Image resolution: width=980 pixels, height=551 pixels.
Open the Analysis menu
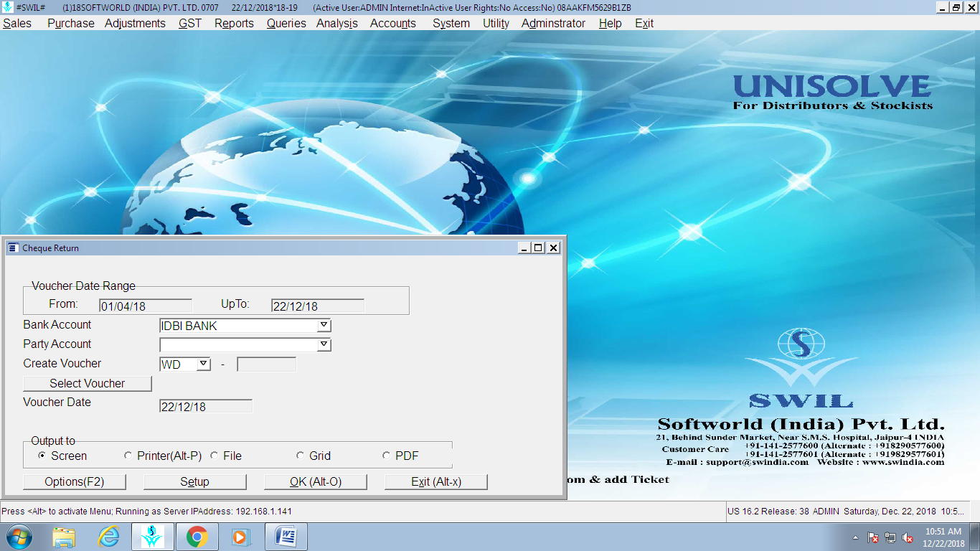(x=337, y=23)
